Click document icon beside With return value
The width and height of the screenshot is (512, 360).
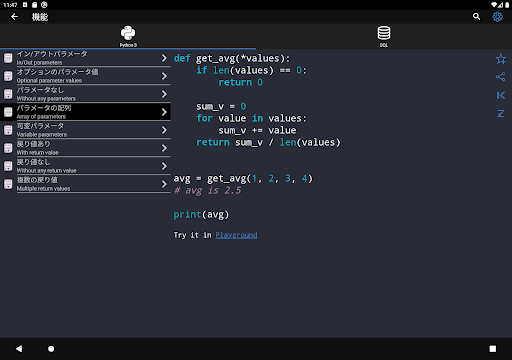[8, 148]
